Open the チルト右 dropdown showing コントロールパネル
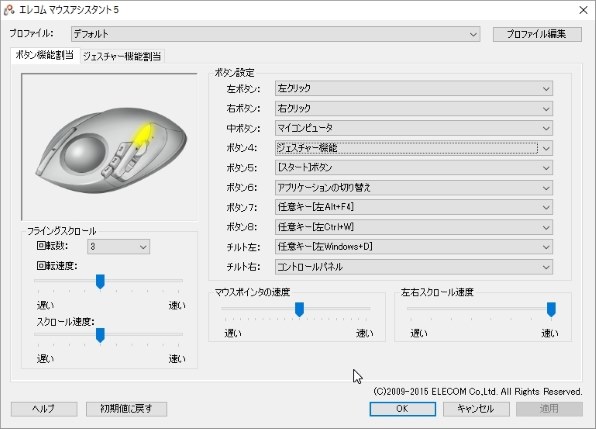The image size is (596, 429). [414, 267]
